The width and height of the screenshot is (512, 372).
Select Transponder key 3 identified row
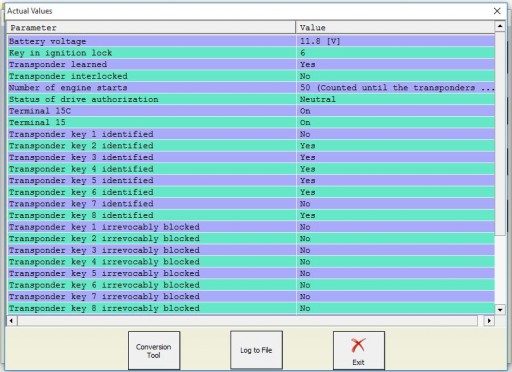pyautogui.click(x=251, y=157)
